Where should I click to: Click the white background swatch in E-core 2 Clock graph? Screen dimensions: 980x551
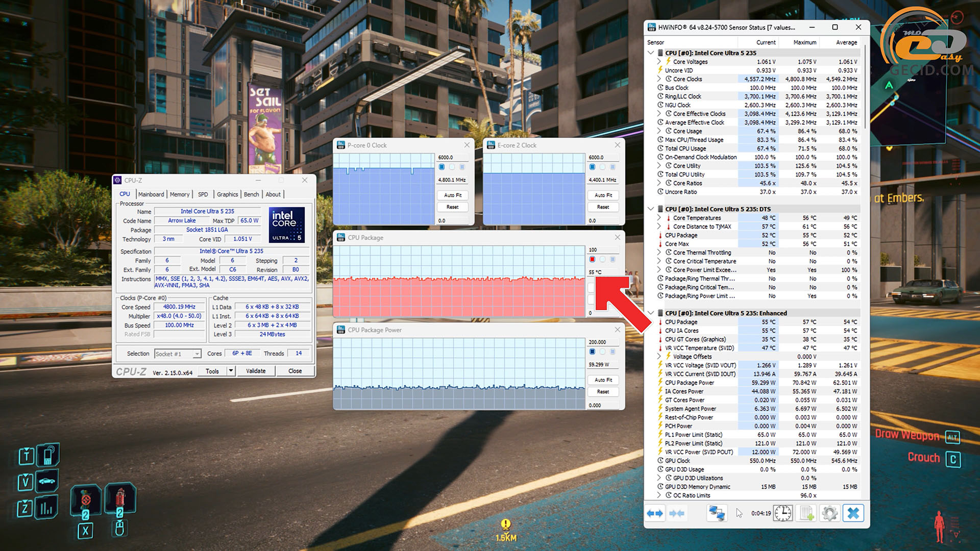pyautogui.click(x=602, y=167)
